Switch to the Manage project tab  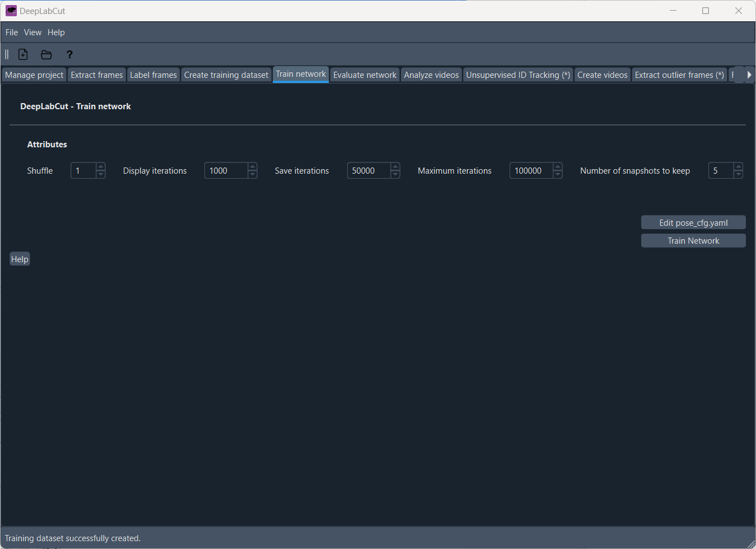point(34,75)
